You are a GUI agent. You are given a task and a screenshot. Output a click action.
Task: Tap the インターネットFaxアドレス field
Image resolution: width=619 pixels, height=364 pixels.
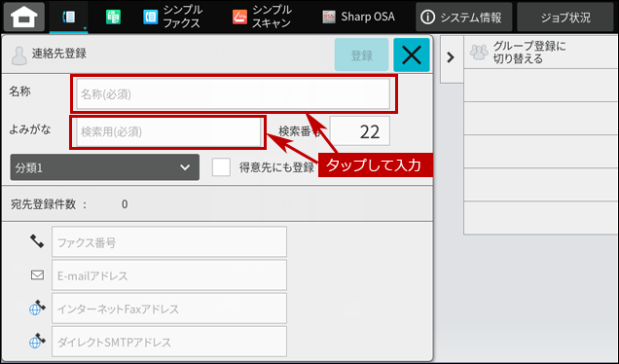(x=169, y=309)
